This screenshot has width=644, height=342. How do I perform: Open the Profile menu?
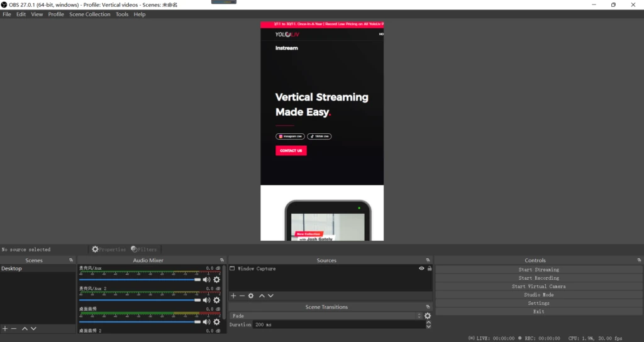[56, 14]
